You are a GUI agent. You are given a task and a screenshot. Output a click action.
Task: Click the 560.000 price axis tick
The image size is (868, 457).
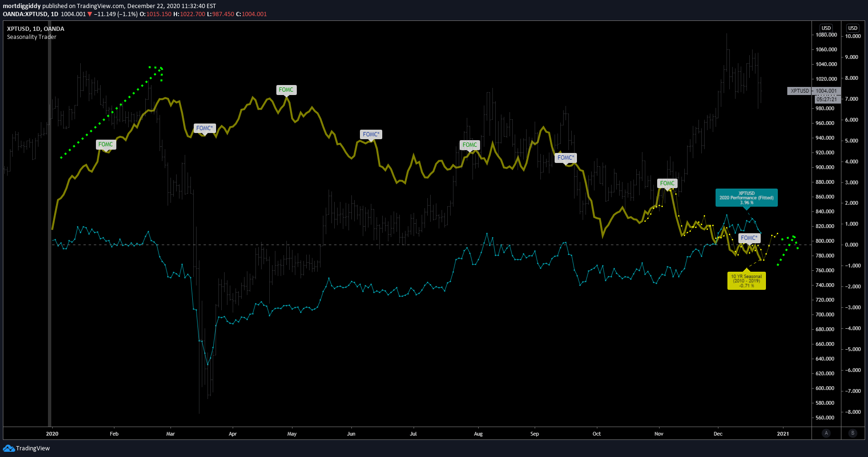click(x=825, y=418)
